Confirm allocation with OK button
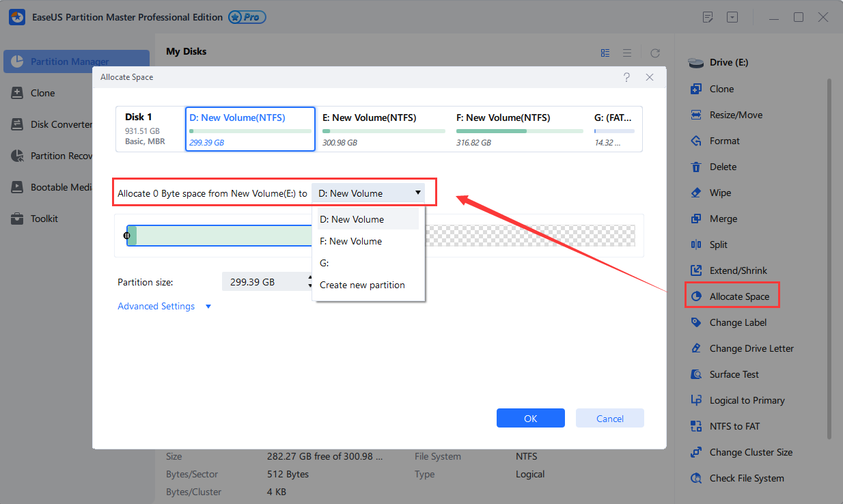Viewport: 843px width, 504px height. point(530,418)
